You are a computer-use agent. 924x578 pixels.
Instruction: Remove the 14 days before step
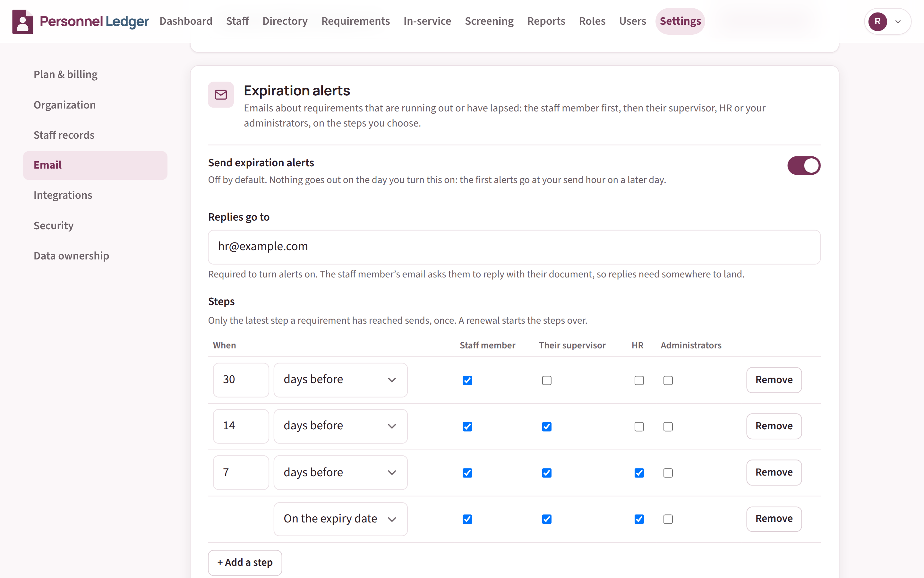click(x=774, y=426)
